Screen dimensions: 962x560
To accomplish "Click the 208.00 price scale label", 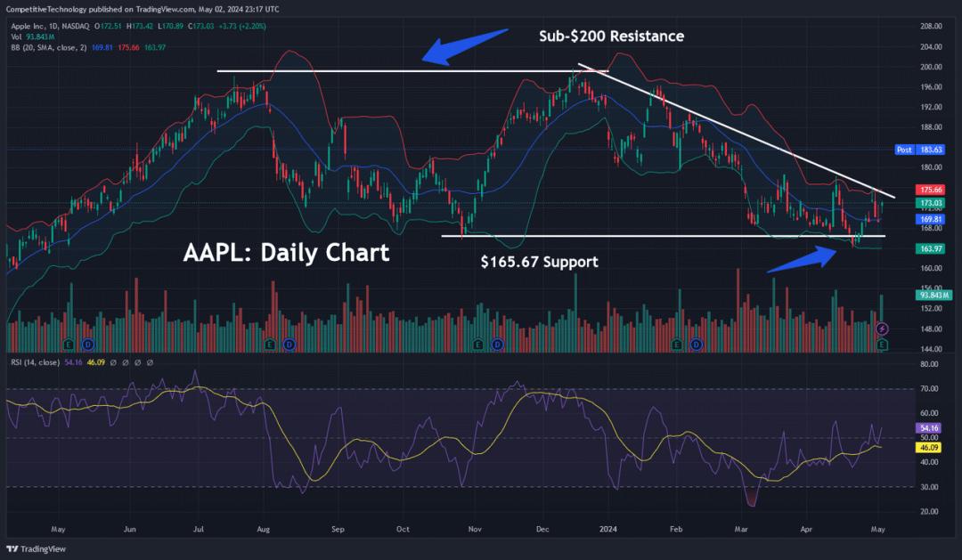I will click(931, 27).
